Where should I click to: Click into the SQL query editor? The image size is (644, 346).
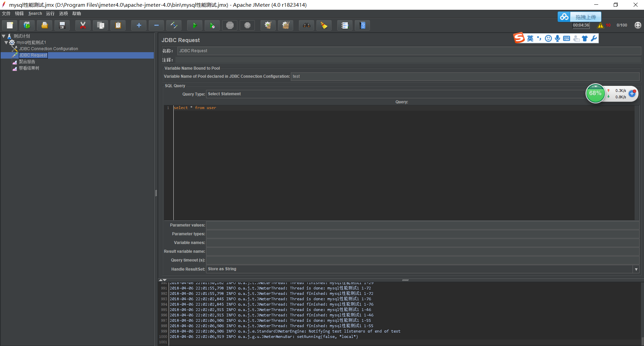point(404,163)
